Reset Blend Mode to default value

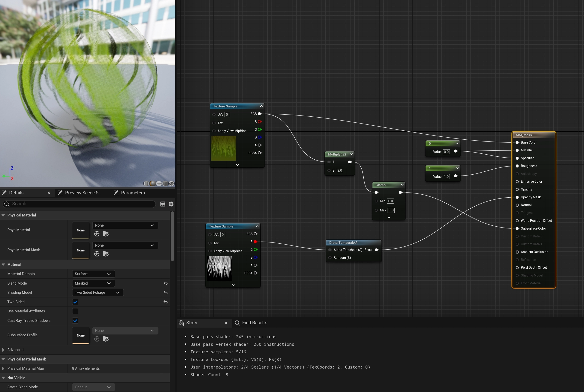pos(165,283)
